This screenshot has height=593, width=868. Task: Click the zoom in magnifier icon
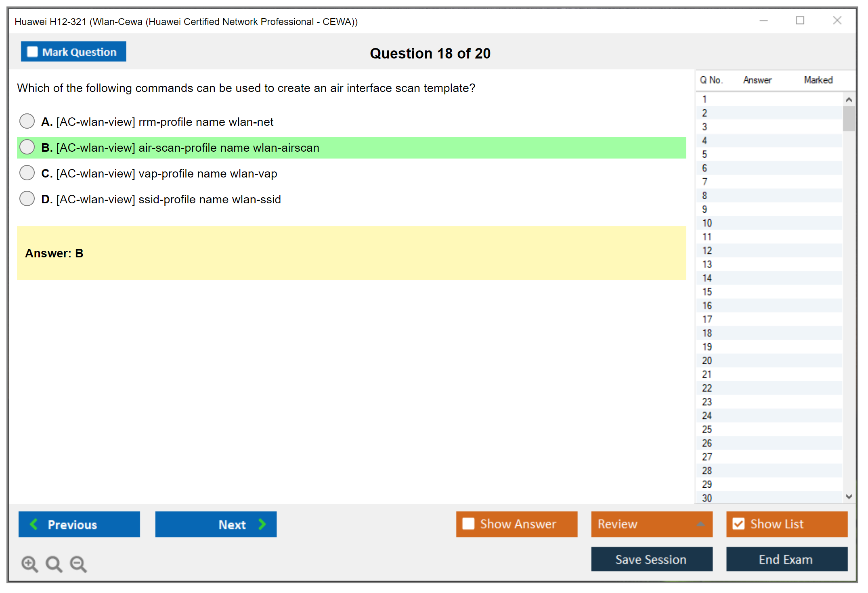[x=29, y=564]
